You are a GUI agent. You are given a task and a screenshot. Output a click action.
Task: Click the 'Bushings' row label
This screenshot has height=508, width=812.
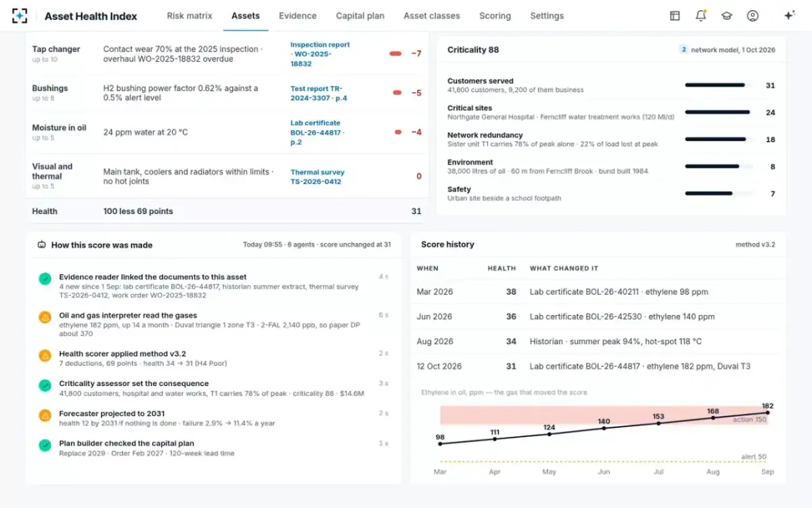tap(50, 88)
